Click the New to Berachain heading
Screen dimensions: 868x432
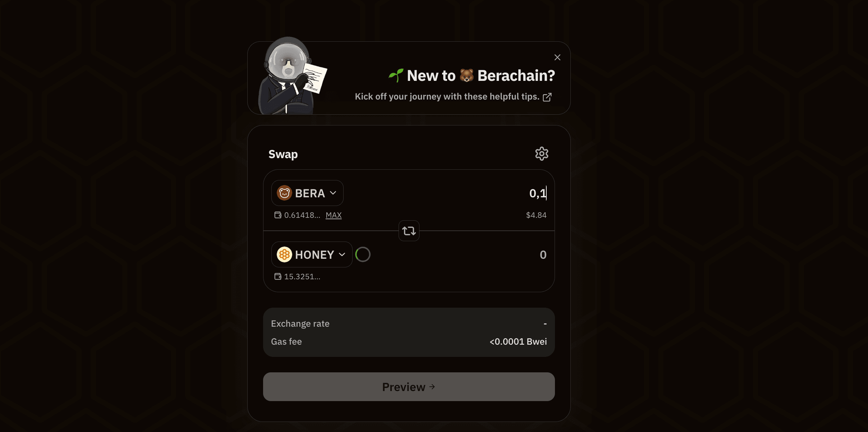click(472, 76)
